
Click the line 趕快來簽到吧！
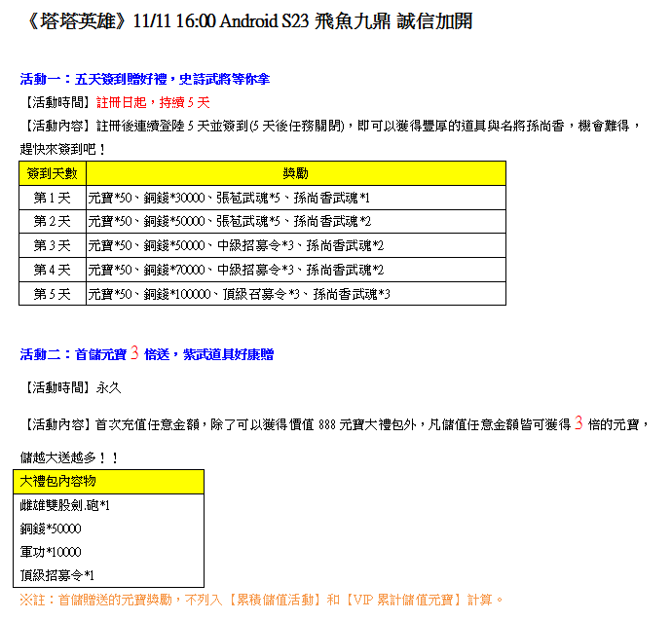coord(62,149)
